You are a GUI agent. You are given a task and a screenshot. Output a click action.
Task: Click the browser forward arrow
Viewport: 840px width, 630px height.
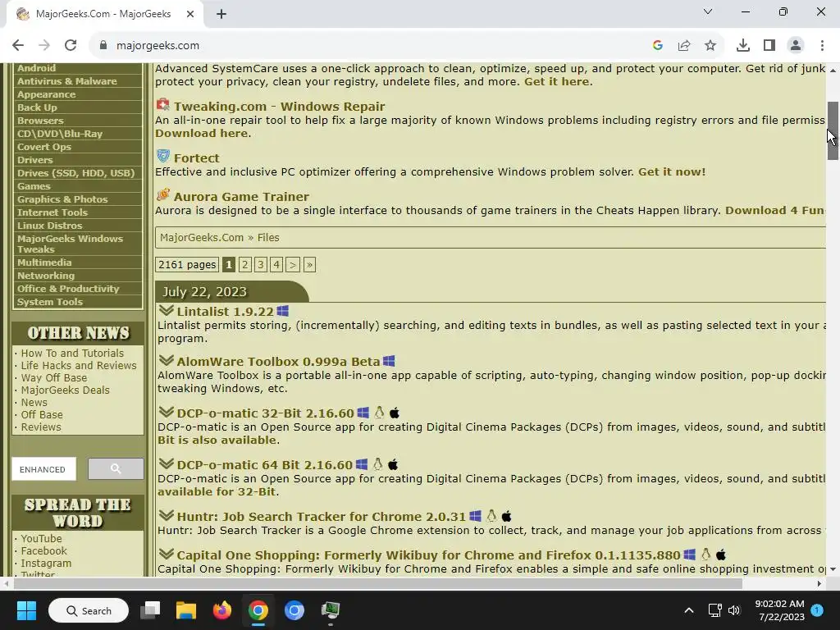tap(44, 46)
